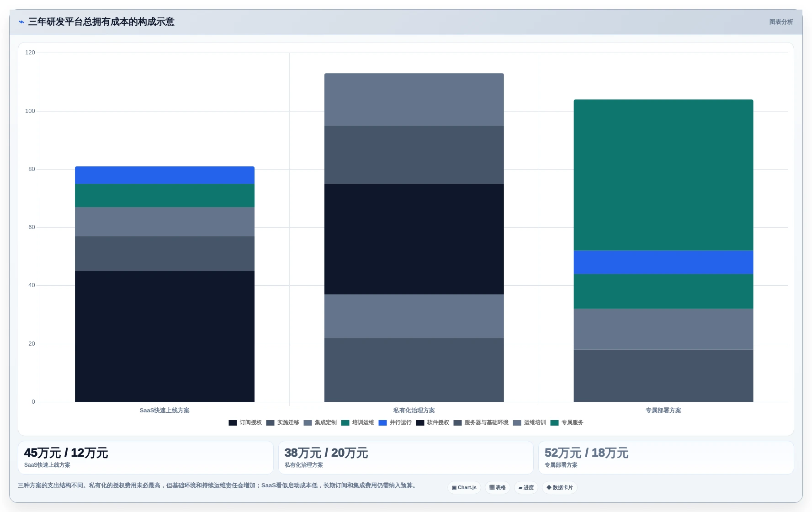Click the 图表分析 label in header
The height and width of the screenshot is (512, 812).
tap(781, 22)
